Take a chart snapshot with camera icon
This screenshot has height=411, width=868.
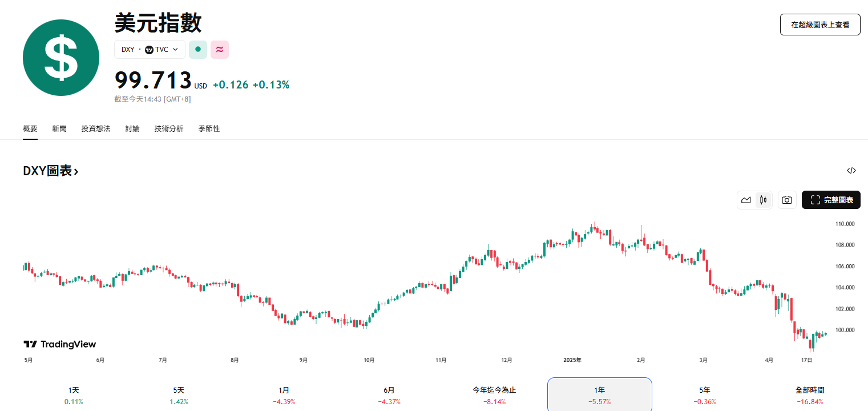[x=787, y=200]
